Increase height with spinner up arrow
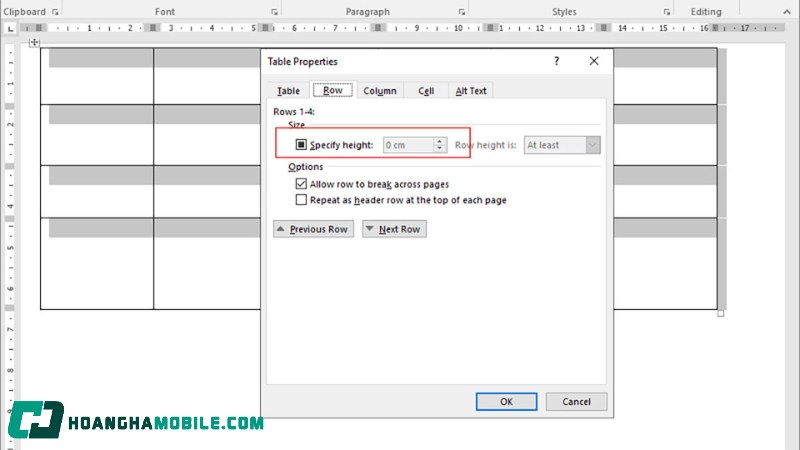 pyautogui.click(x=439, y=141)
